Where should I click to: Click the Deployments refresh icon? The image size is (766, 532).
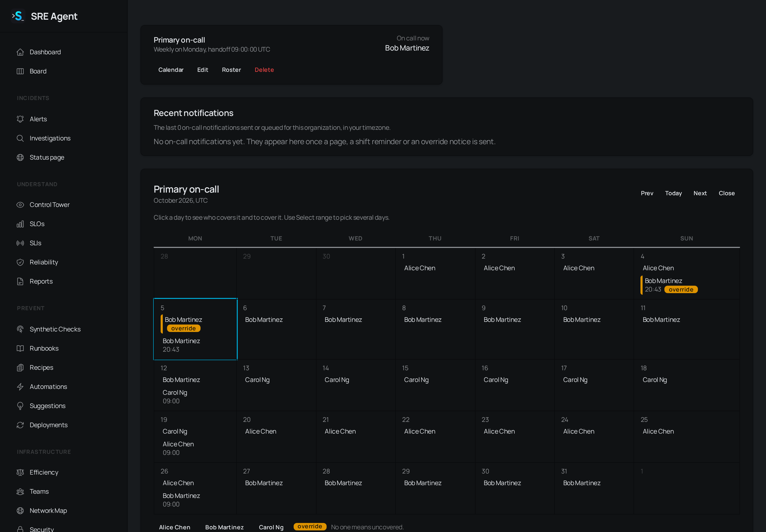tap(20, 425)
